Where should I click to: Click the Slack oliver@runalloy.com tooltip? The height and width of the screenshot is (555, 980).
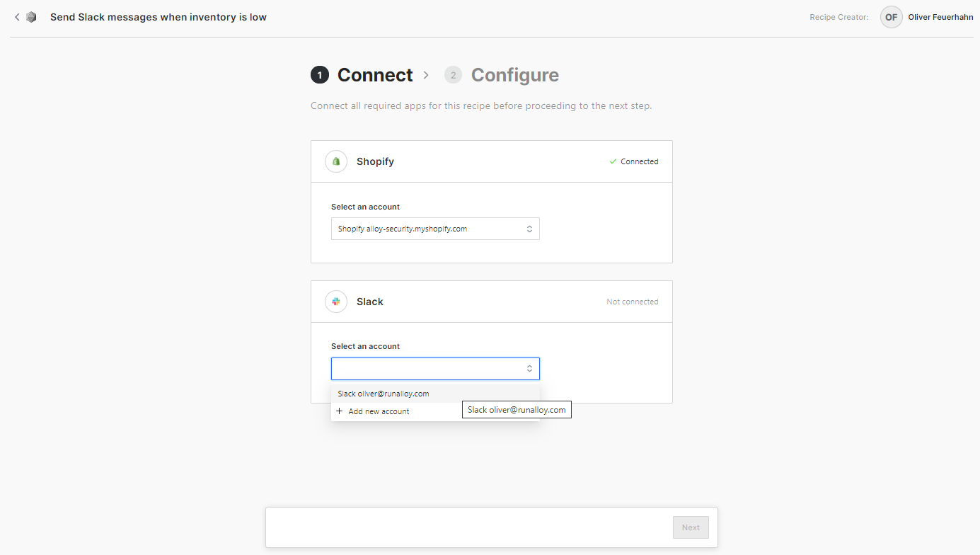tap(517, 410)
